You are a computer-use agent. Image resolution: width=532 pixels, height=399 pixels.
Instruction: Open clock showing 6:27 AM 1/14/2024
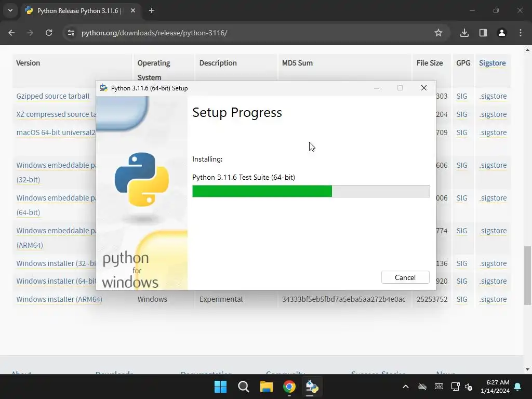click(x=495, y=387)
